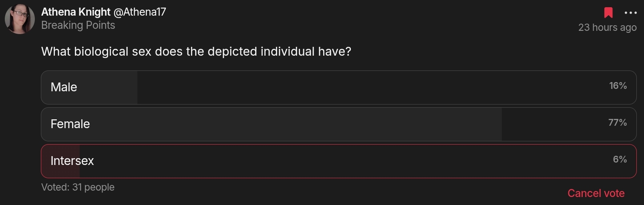Click Cancel vote
Screen dimensions: 644x205
(596, 193)
